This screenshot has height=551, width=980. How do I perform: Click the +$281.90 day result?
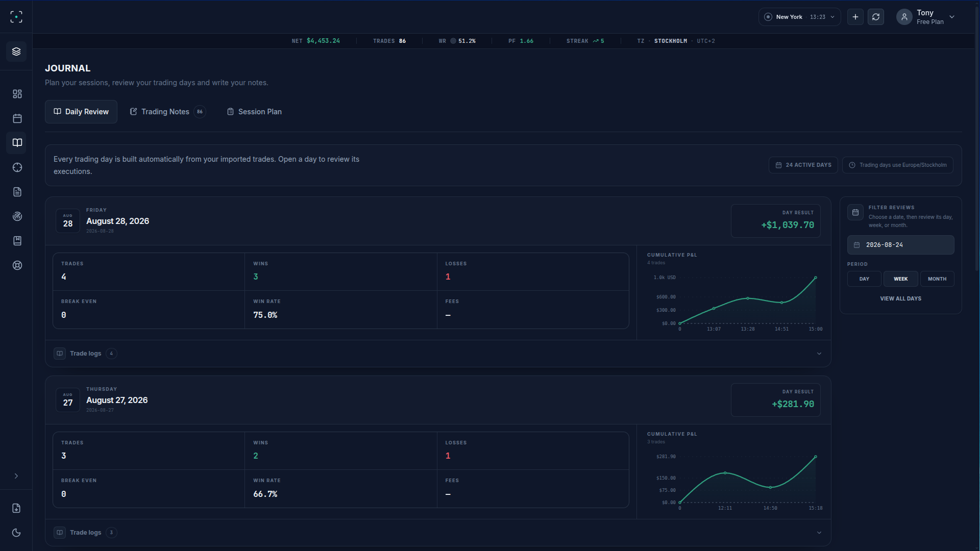(x=793, y=404)
